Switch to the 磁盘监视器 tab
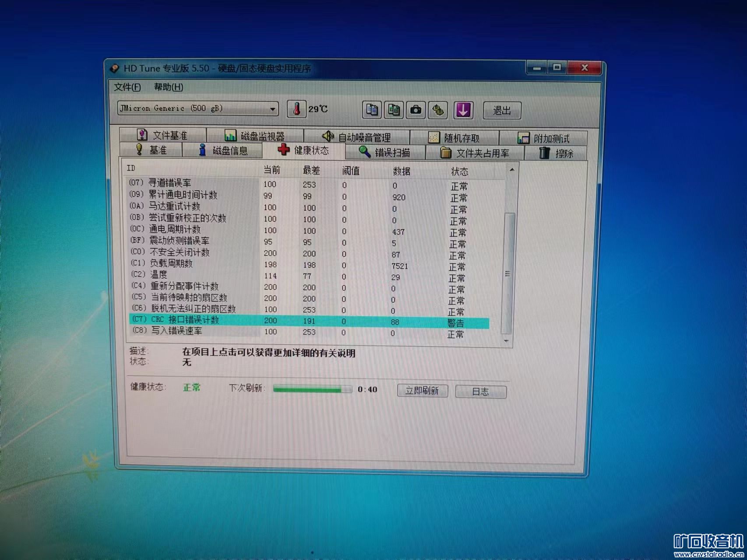Viewport: 747px width, 560px height. (255, 136)
